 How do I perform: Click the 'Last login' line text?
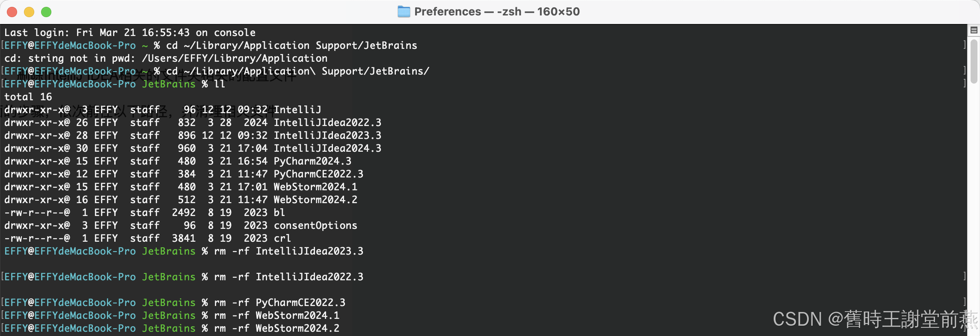click(130, 33)
